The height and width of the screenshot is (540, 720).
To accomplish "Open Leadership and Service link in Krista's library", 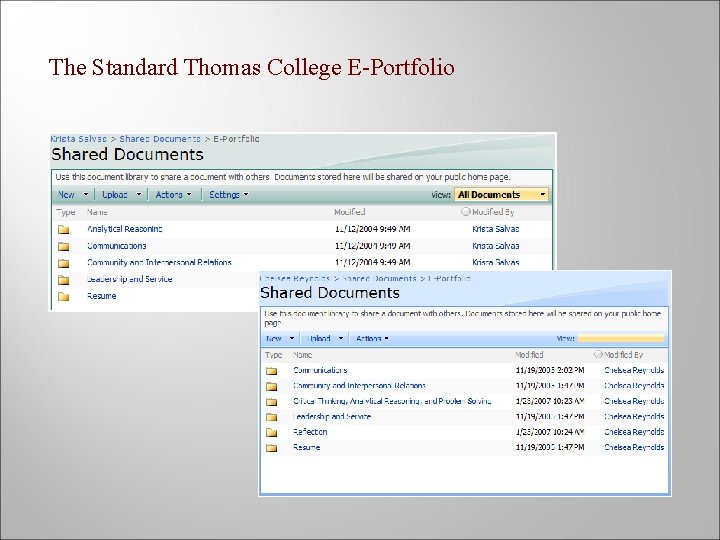I will (x=129, y=279).
